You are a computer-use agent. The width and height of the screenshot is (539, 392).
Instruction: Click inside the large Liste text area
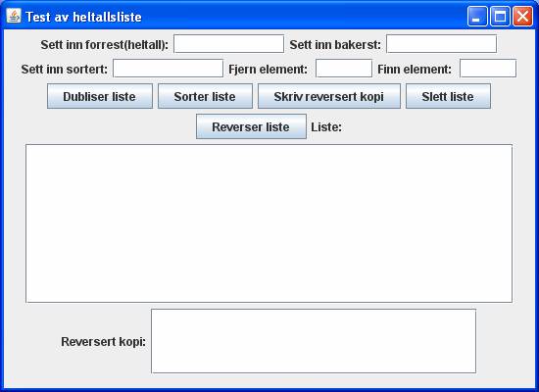(x=269, y=223)
